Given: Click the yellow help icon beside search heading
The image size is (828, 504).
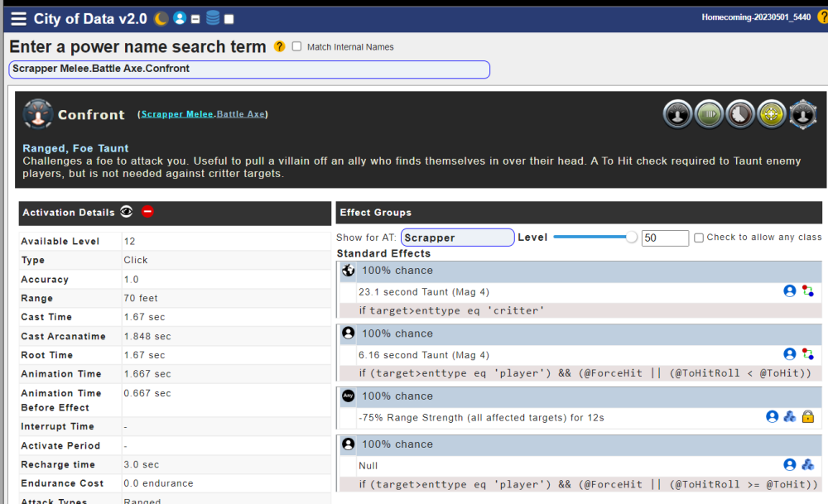Looking at the screenshot, I should tap(280, 47).
